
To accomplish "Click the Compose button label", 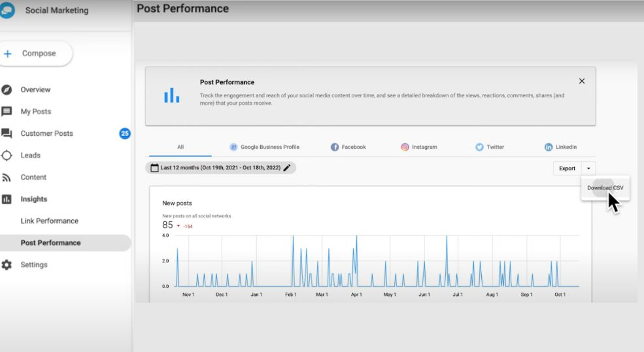I will click(x=39, y=54).
